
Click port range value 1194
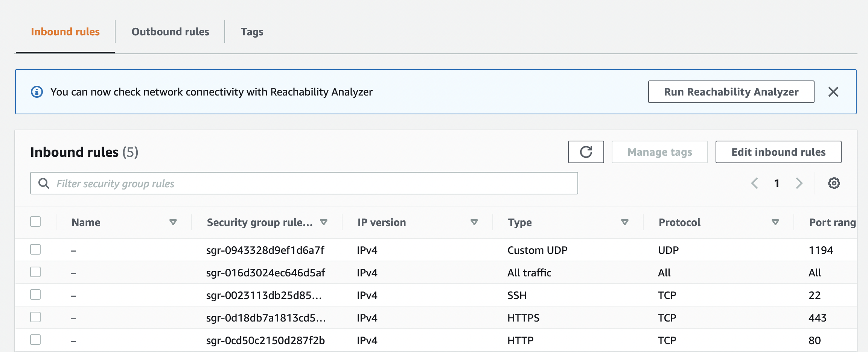[x=821, y=250]
